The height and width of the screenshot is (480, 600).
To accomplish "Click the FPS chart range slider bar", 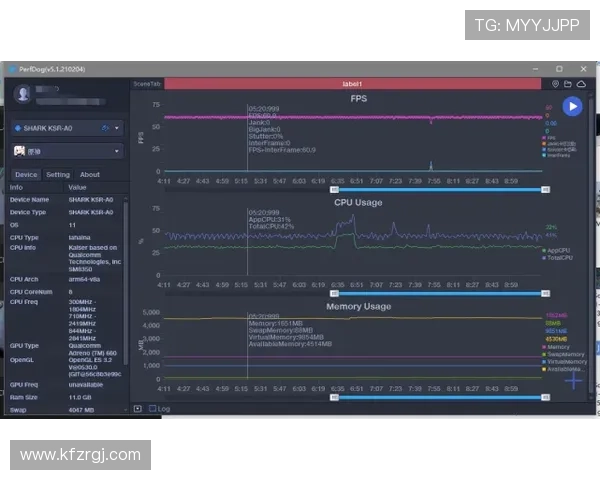I will point(440,189).
